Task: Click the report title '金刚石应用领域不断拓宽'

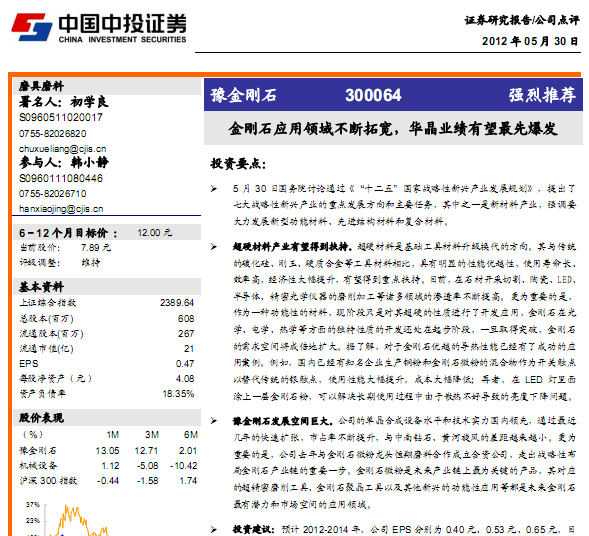Action: (310, 129)
